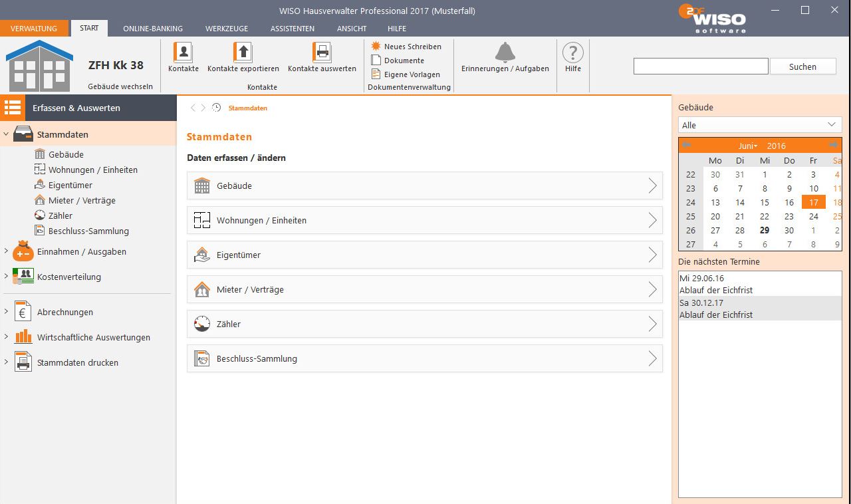This screenshot has height=504, width=851.
Task: Switch to the ONLINE-BANKING ribbon tab
Action: (152, 29)
